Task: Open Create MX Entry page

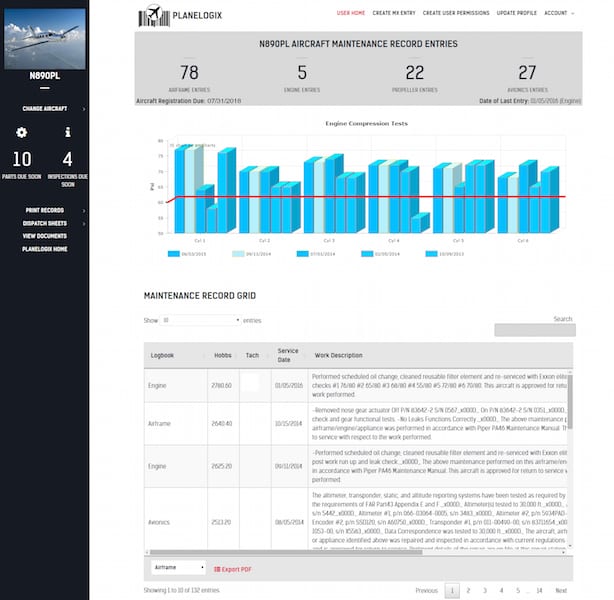Action: coord(394,13)
